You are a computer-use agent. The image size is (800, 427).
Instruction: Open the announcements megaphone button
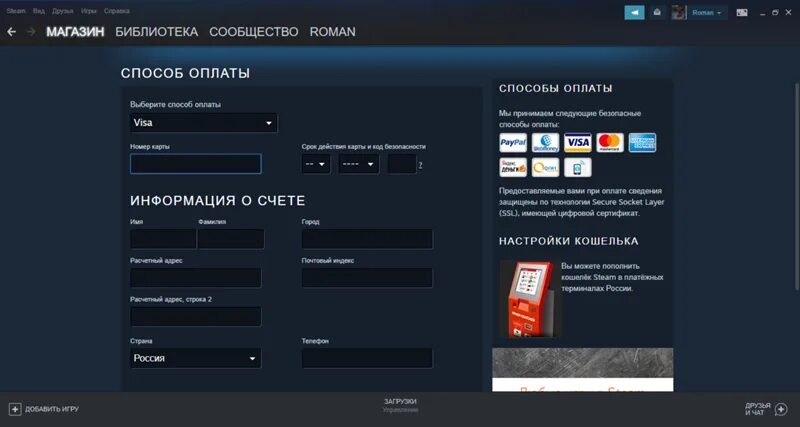[634, 13]
